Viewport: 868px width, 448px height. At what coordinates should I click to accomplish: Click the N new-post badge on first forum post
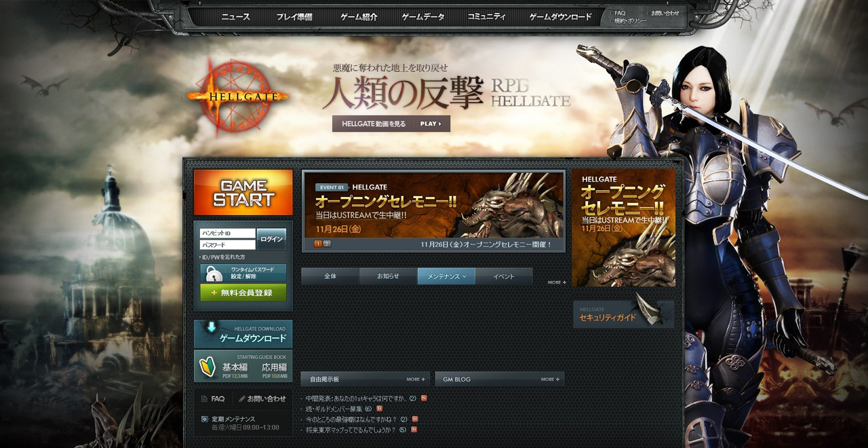pos(424,398)
